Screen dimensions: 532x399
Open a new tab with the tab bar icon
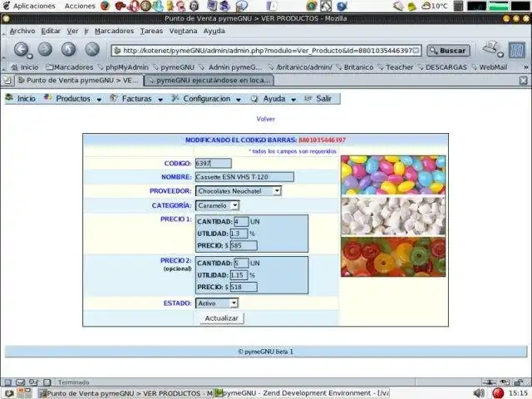[x=7, y=80]
